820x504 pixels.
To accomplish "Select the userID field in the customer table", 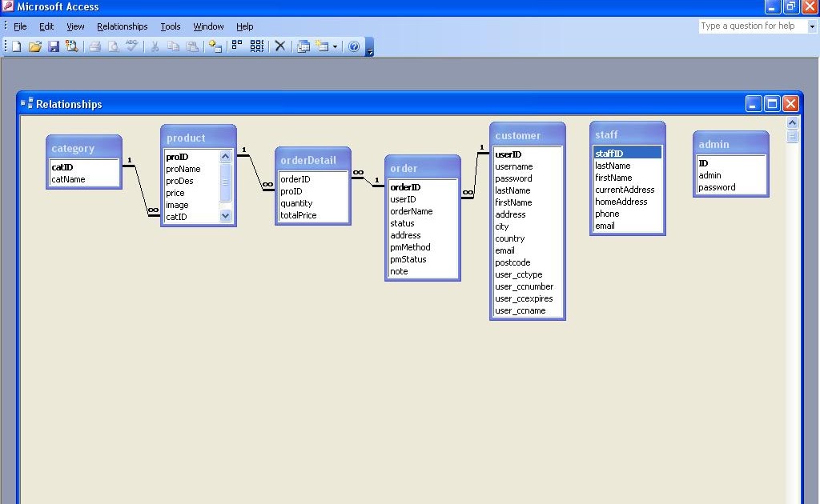I will tap(508, 154).
